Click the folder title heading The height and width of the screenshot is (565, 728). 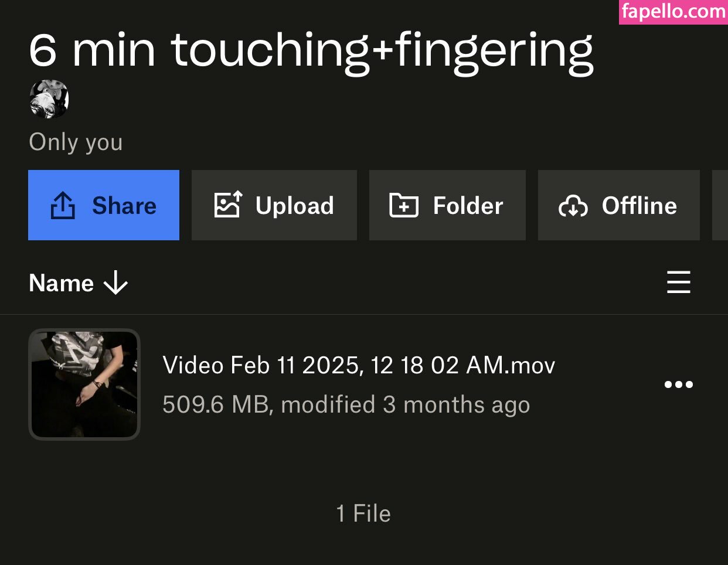point(311,51)
